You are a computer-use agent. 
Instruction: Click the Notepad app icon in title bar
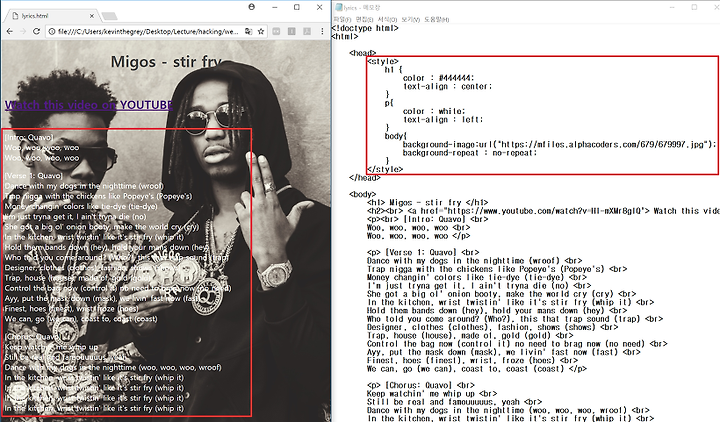click(339, 7)
